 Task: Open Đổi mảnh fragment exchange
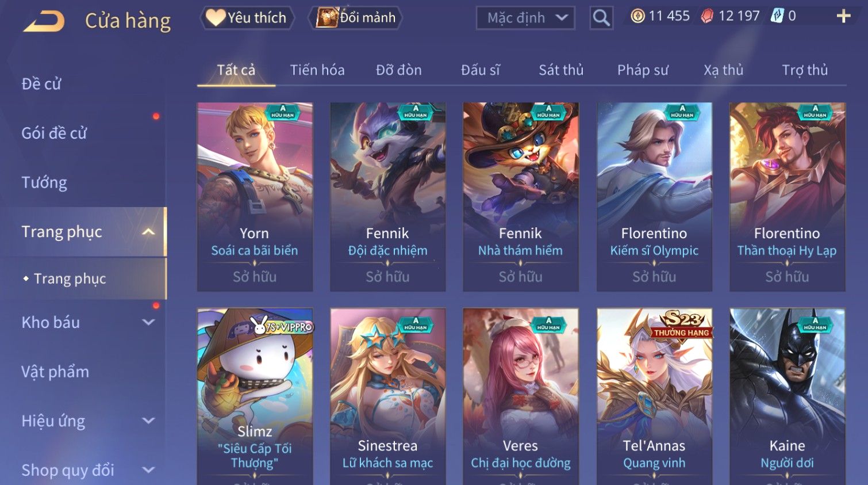(355, 18)
